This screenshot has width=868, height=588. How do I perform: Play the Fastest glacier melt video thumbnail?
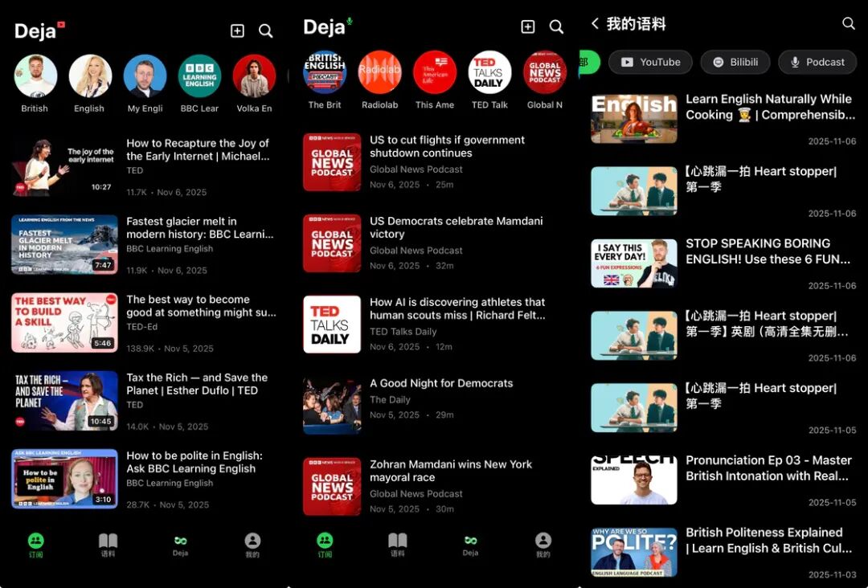[65, 244]
